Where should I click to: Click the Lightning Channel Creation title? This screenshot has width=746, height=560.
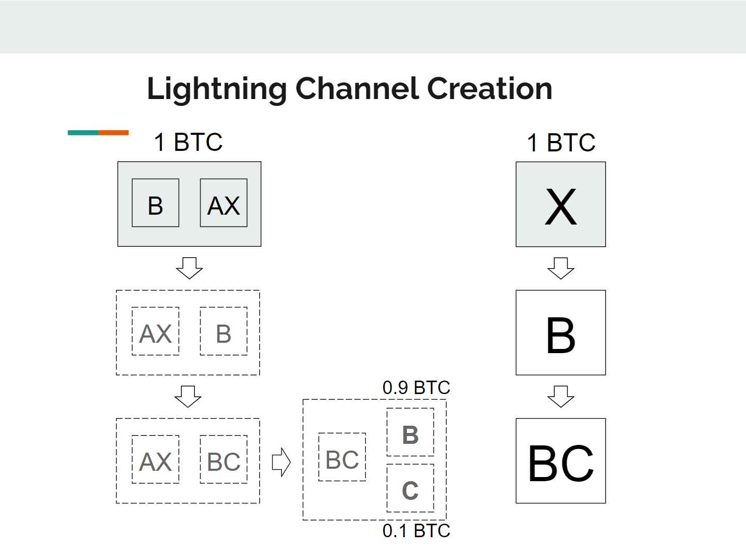tap(350, 89)
